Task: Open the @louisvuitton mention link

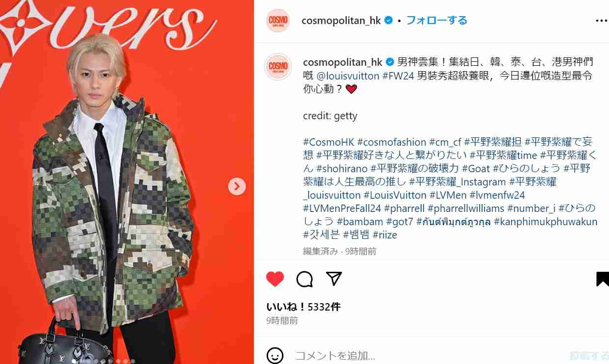Action: [x=348, y=76]
